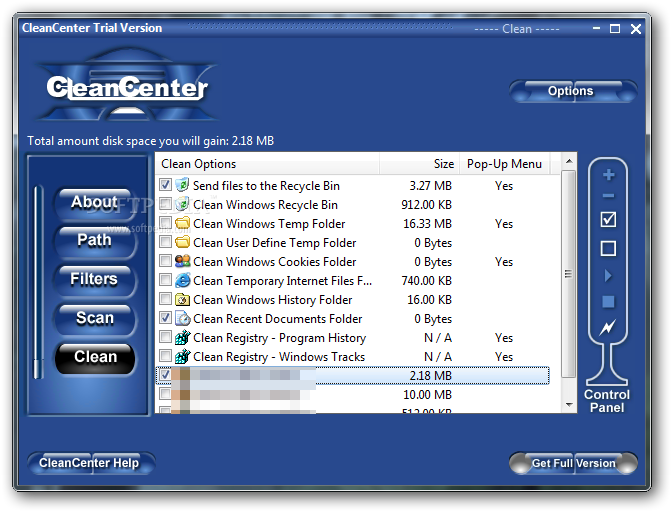Uncheck the Clean Recent Documents Folder checkbox
This screenshot has width=672, height=512.
pyautogui.click(x=165, y=317)
